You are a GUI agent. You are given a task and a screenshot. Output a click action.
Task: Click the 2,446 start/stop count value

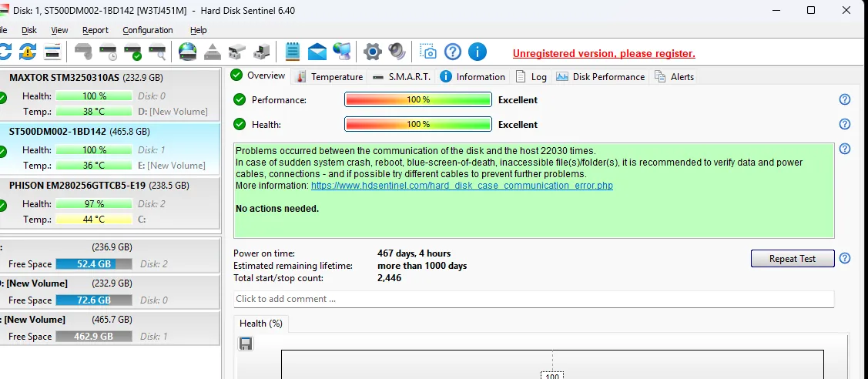point(390,278)
